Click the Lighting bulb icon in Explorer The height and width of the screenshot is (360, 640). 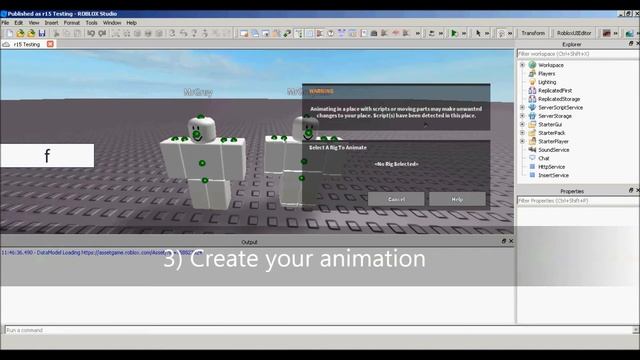click(x=532, y=82)
